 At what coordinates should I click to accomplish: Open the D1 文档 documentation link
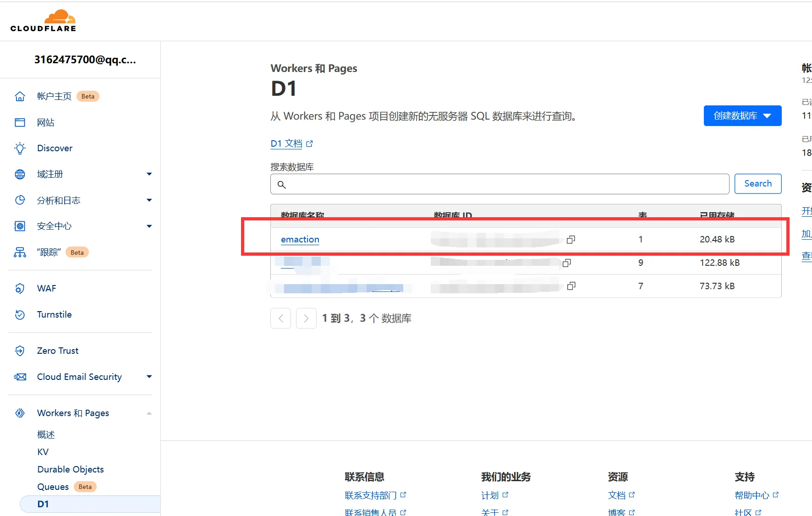[x=287, y=143]
